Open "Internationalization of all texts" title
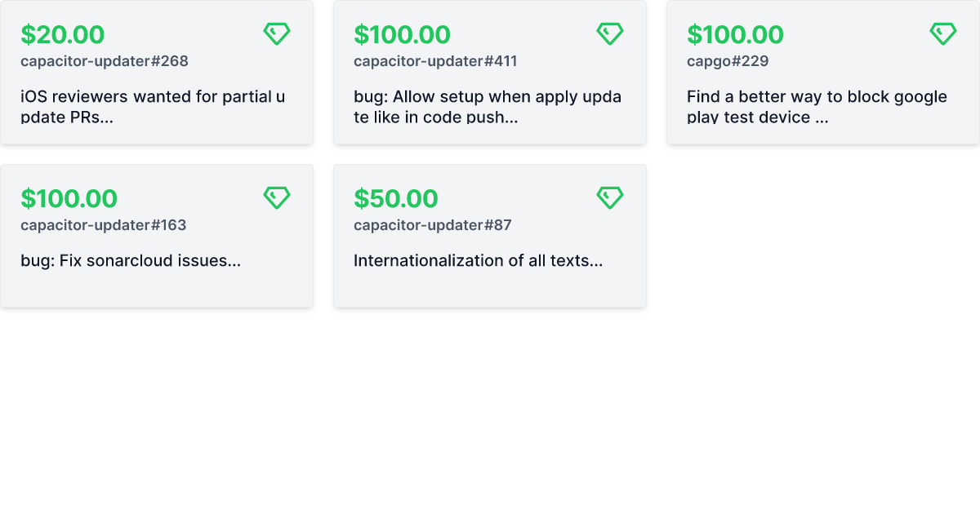This screenshot has width=980, height=514. click(x=479, y=261)
